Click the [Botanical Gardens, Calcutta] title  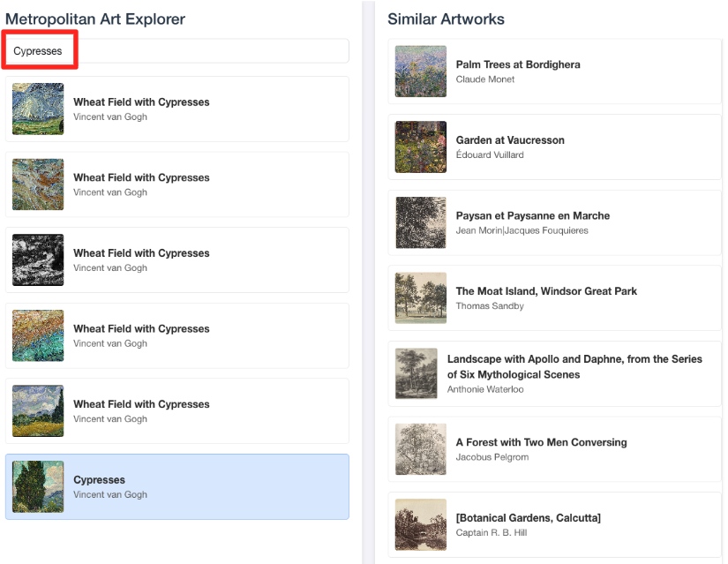528,518
